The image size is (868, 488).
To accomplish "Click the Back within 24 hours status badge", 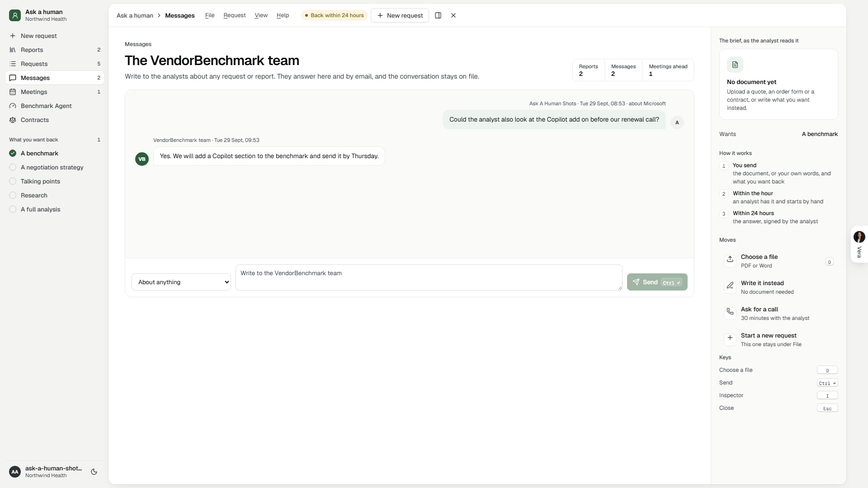I will click(x=334, y=15).
